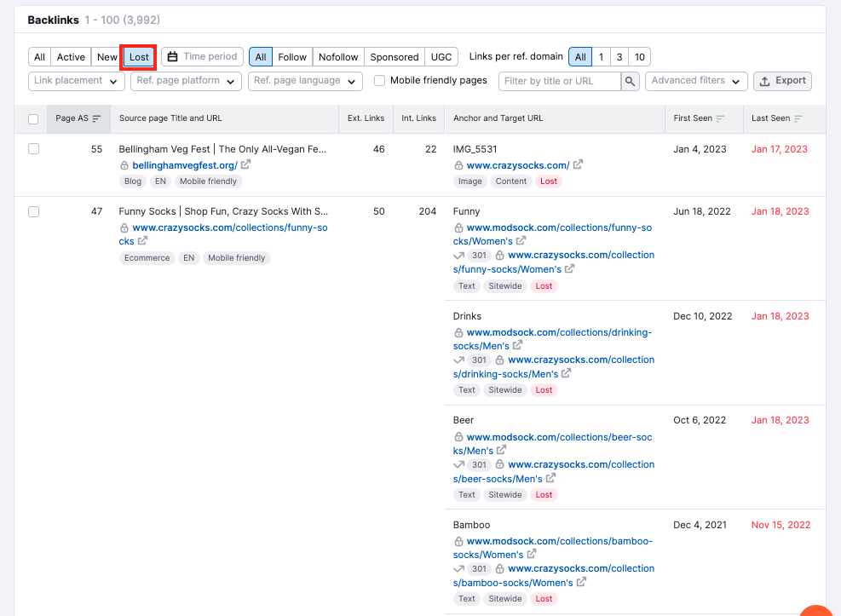Sort by Page AS column icon

96,118
